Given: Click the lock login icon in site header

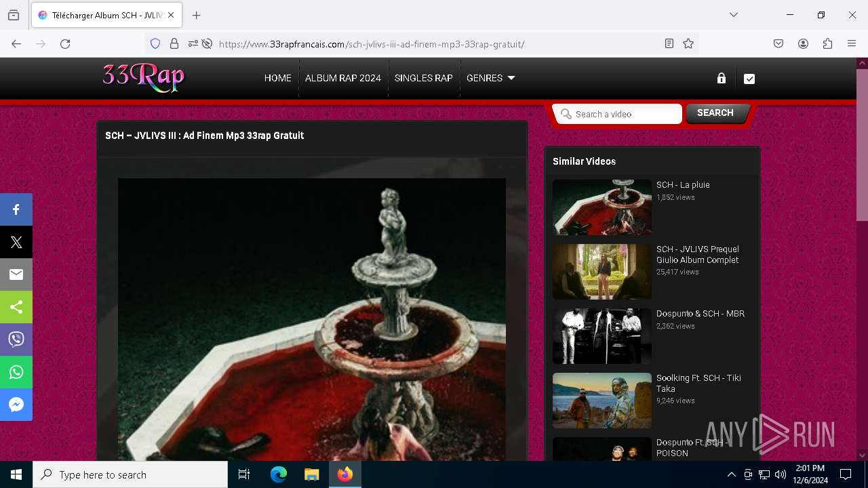Looking at the screenshot, I should (x=722, y=79).
